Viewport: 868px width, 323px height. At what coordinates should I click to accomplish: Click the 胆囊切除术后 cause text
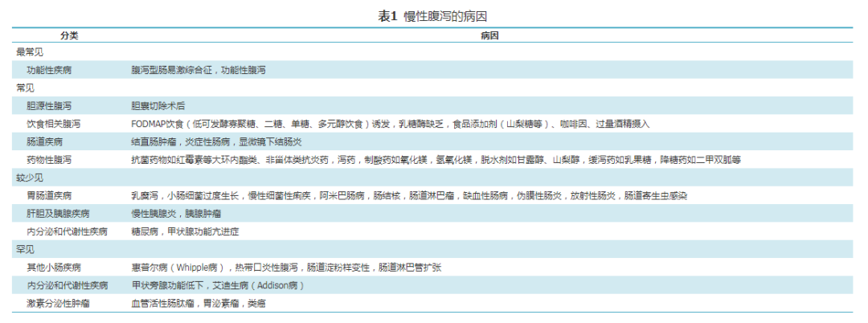pos(158,106)
